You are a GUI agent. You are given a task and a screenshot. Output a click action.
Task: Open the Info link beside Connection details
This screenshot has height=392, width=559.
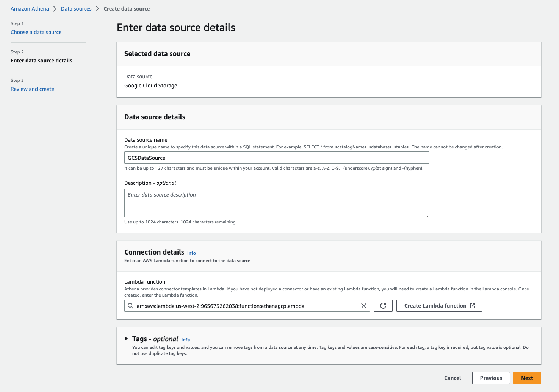coord(191,253)
